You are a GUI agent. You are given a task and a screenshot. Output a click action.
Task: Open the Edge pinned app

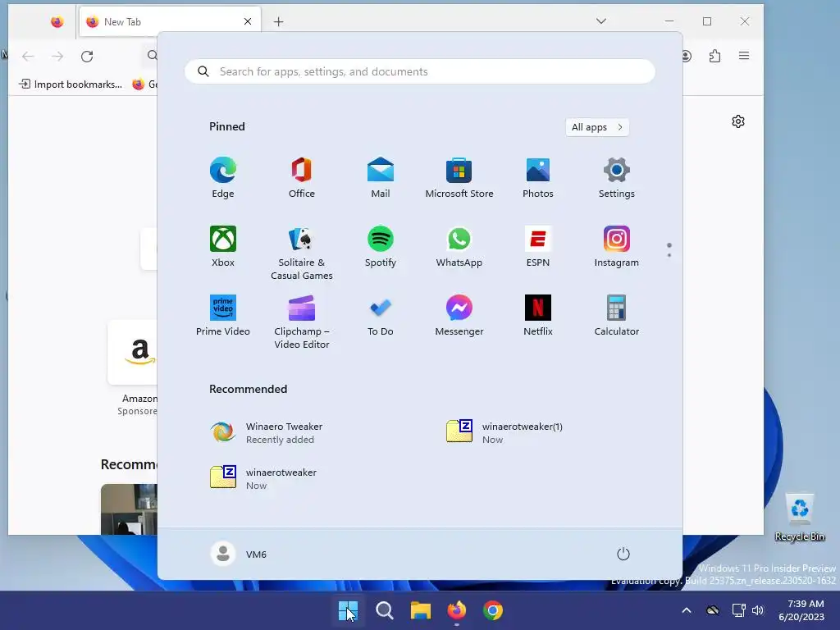click(223, 178)
